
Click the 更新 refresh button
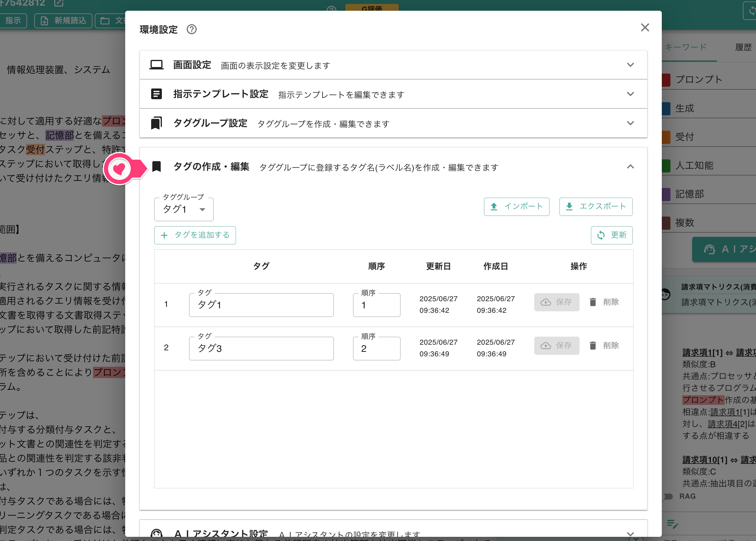click(x=611, y=235)
